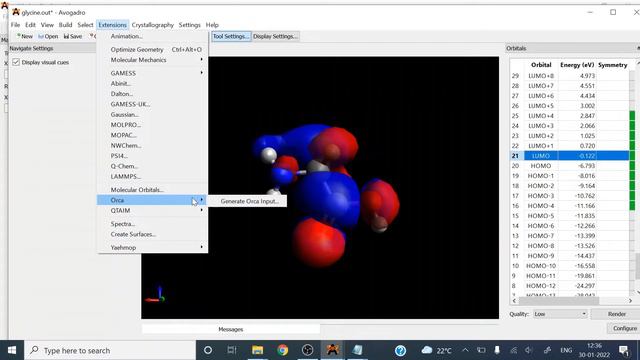Show hidden system tray icons

465,350
